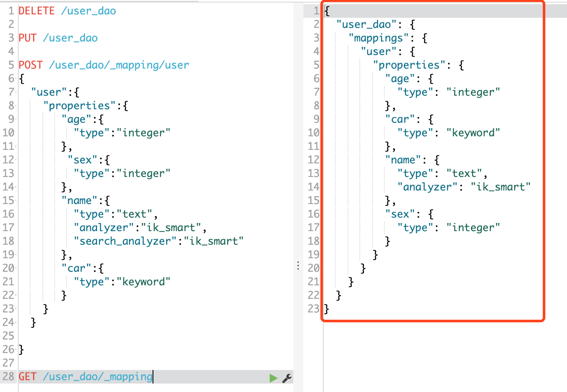The image size is (567, 392).
Task: Click "sex": { in the response pane
Action: [409, 214]
